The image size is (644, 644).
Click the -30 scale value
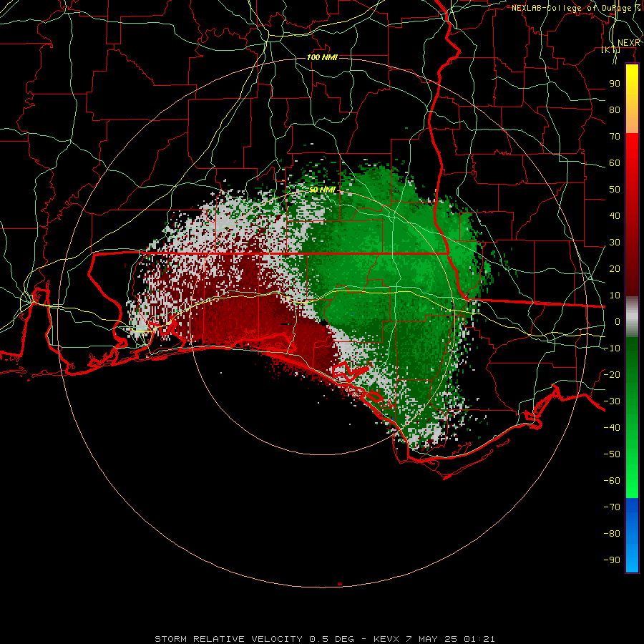pos(612,401)
